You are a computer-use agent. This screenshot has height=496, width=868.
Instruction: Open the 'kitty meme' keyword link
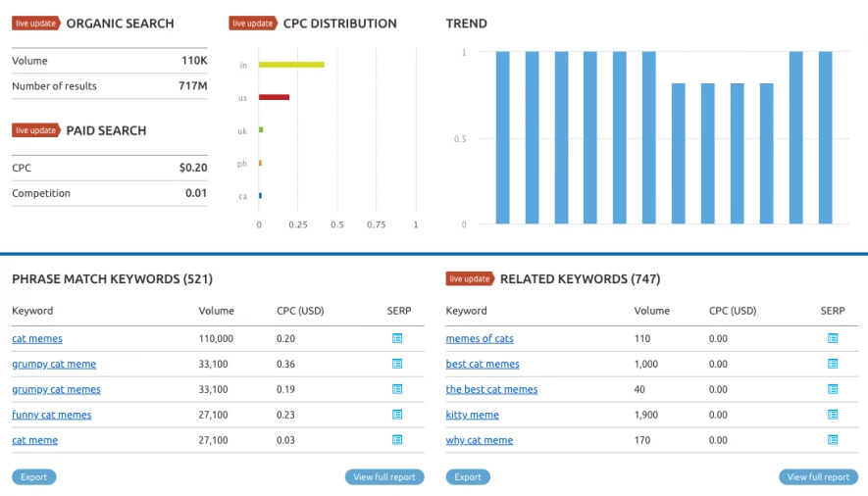click(472, 415)
